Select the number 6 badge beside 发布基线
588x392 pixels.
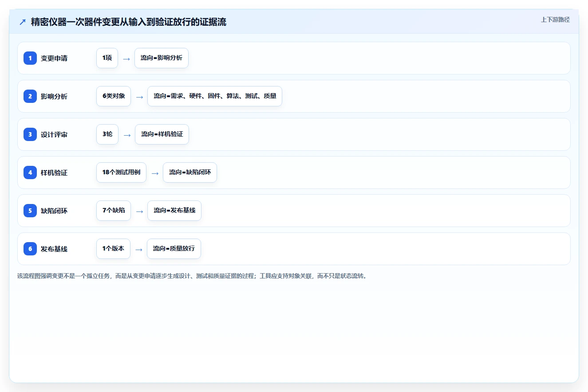(x=30, y=249)
